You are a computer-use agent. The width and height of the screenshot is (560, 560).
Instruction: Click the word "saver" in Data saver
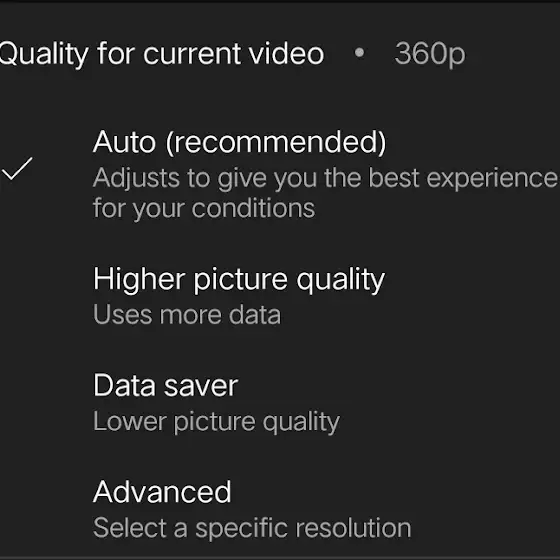point(201,386)
